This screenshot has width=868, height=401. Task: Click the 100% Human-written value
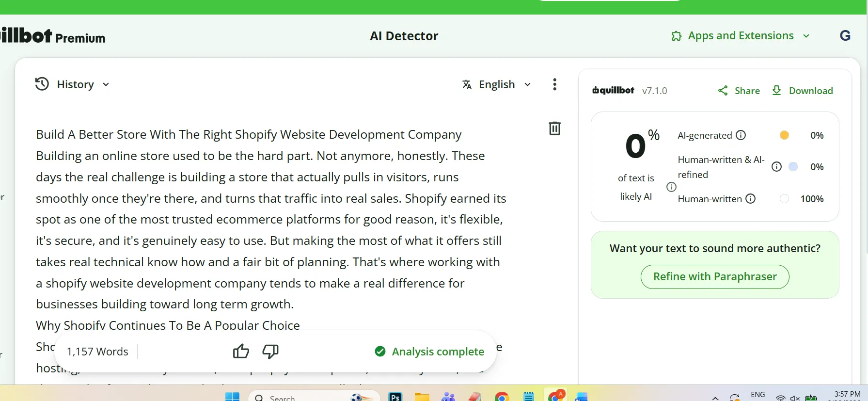tap(812, 199)
